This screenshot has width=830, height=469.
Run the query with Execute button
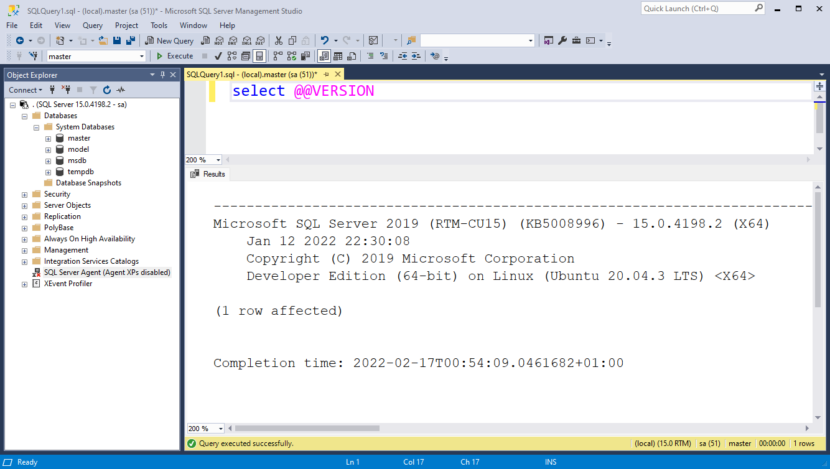(175, 56)
